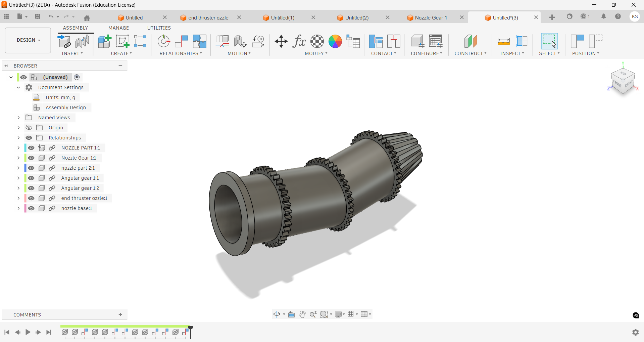Screen dimensions: 644x342
Task: Click the Insert Component icon
Action: coord(64,42)
